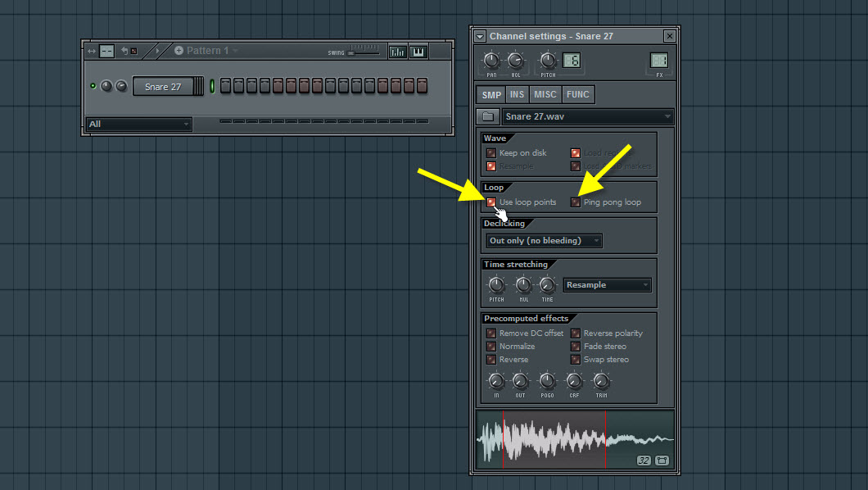Viewport: 868px width, 490px height.
Task: Open the keyboard editor icon in the step sequencer
Action: point(418,51)
